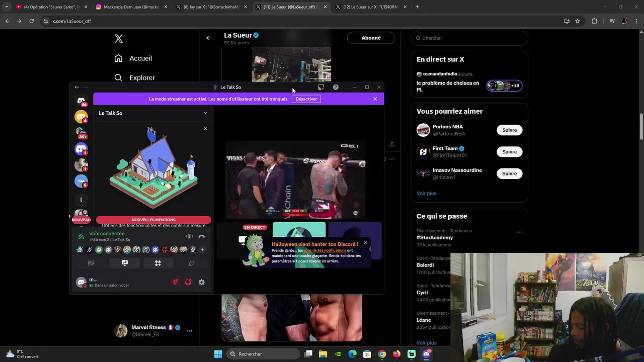Open the Discord inbox icon in title bar

[x=321, y=87]
